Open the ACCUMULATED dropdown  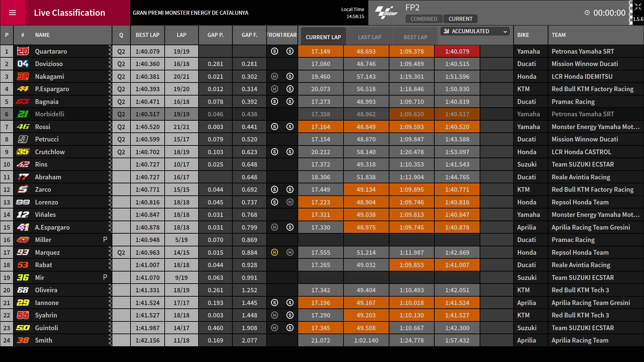pos(475,31)
